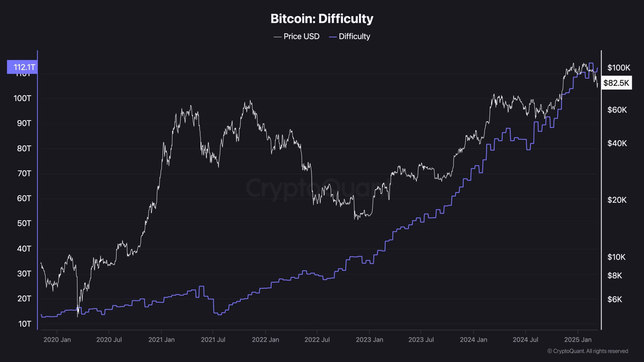The image size is (644, 362).
Task: Click the 50T difficulty axis label
Action: tap(24, 223)
